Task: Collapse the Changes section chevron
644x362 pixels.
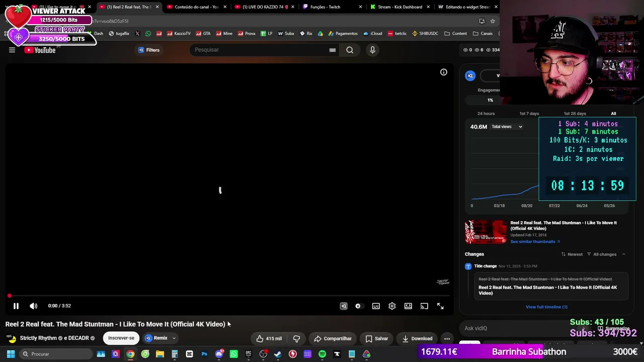Action: [x=624, y=254]
